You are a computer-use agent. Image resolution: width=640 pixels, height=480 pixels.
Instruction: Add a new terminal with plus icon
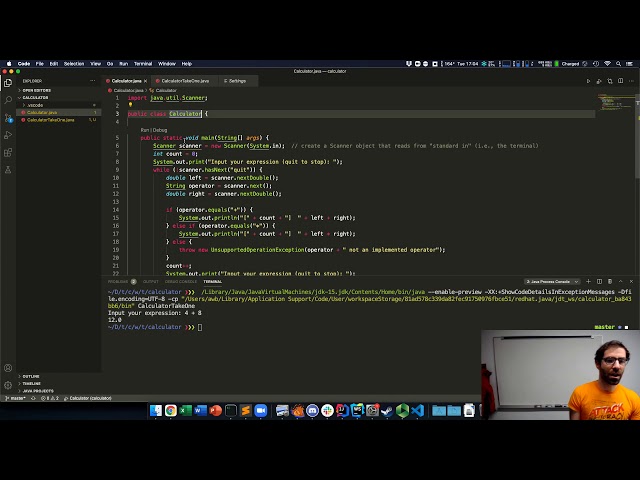pyautogui.click(x=588, y=281)
